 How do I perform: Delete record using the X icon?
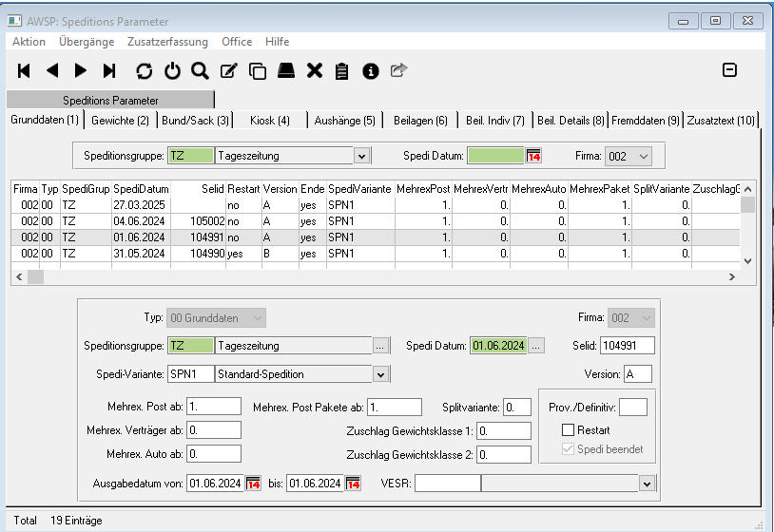tap(315, 70)
